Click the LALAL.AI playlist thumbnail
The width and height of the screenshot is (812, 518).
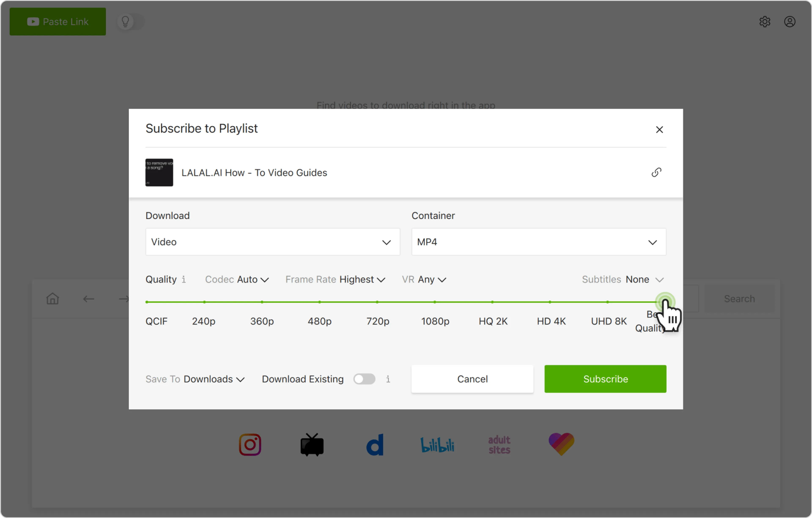[159, 172]
